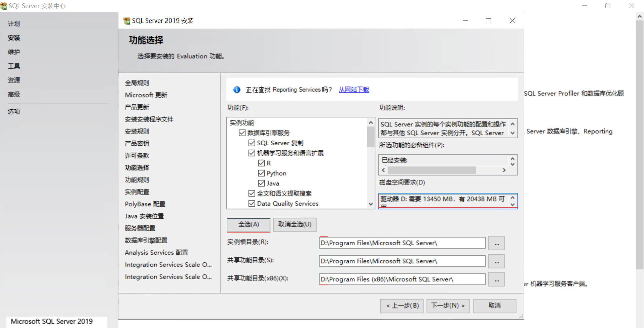Screen dimensions: 644x328
Task: Click the 共享功能目录(S) path field
Action: pyautogui.click(x=402, y=261)
